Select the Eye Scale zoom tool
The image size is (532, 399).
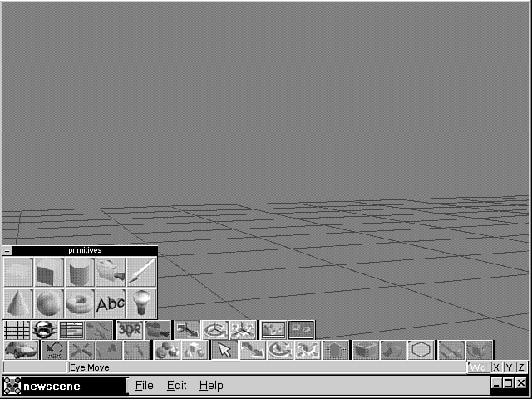(x=243, y=330)
